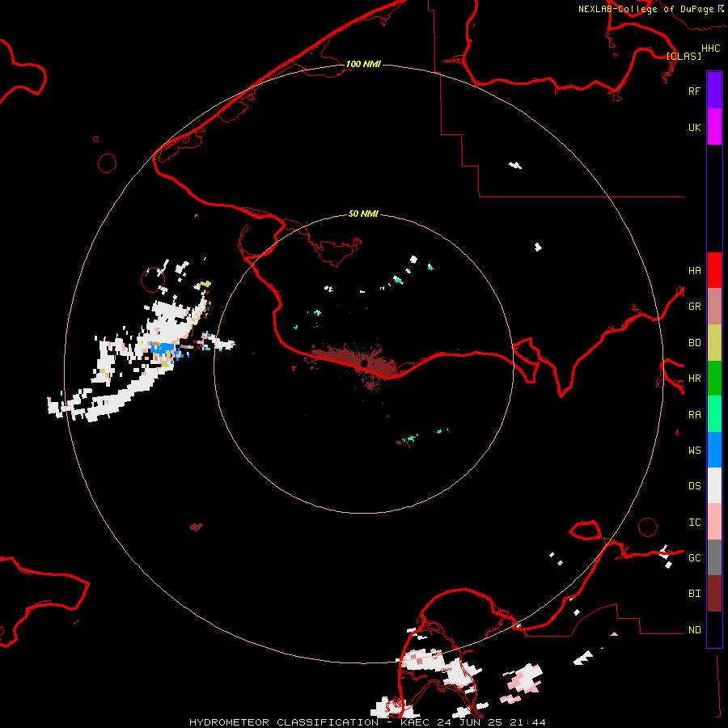Click the WS legend label
This screenshot has width=728, height=728.
tap(694, 450)
